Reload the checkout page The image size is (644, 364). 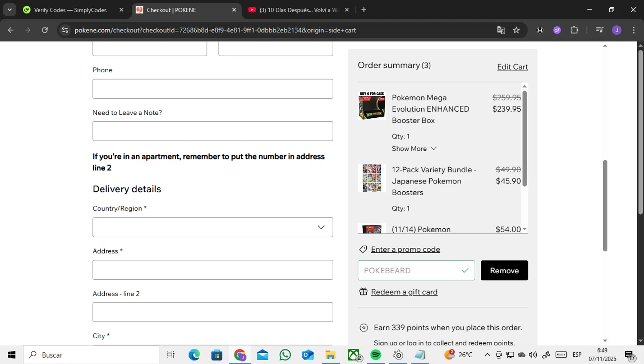[x=45, y=30]
